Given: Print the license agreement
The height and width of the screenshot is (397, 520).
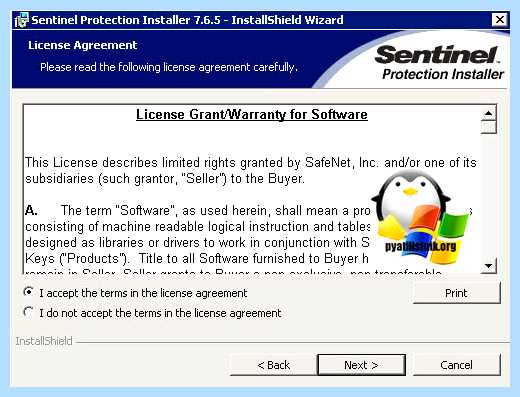Looking at the screenshot, I should point(457,293).
